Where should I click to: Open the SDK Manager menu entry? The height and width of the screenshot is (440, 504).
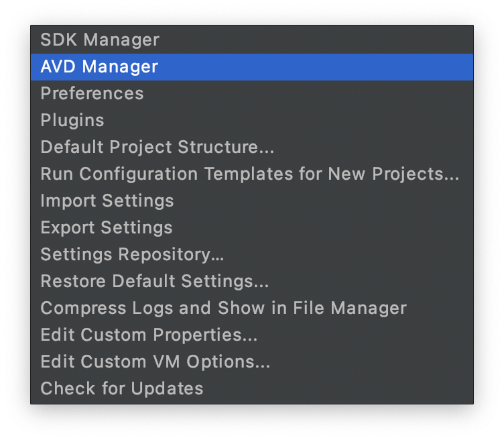click(x=252, y=40)
